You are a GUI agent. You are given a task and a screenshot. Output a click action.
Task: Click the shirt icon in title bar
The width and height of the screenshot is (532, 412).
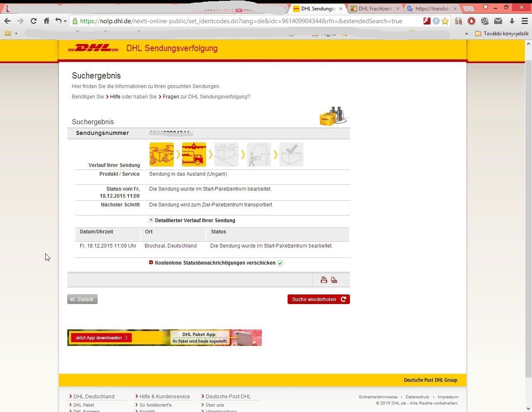pos(485,7)
